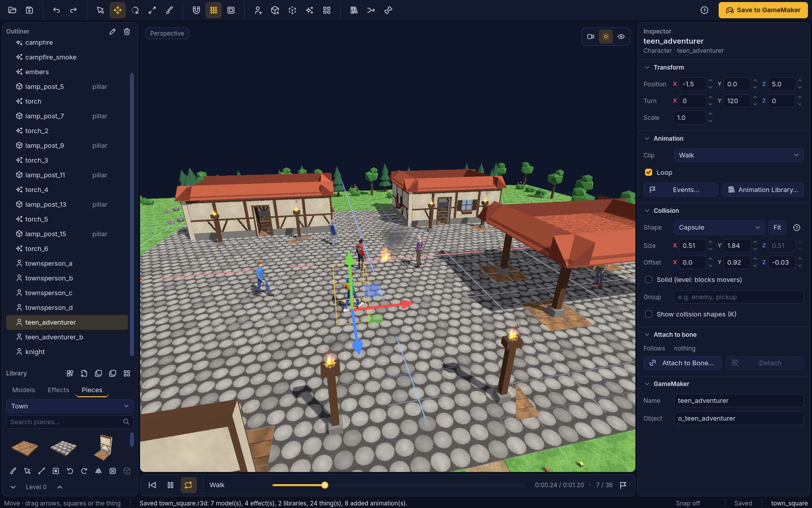Choose the paint brush tool in top toolbar
Image resolution: width=812 pixels, height=508 pixels.
(170, 10)
